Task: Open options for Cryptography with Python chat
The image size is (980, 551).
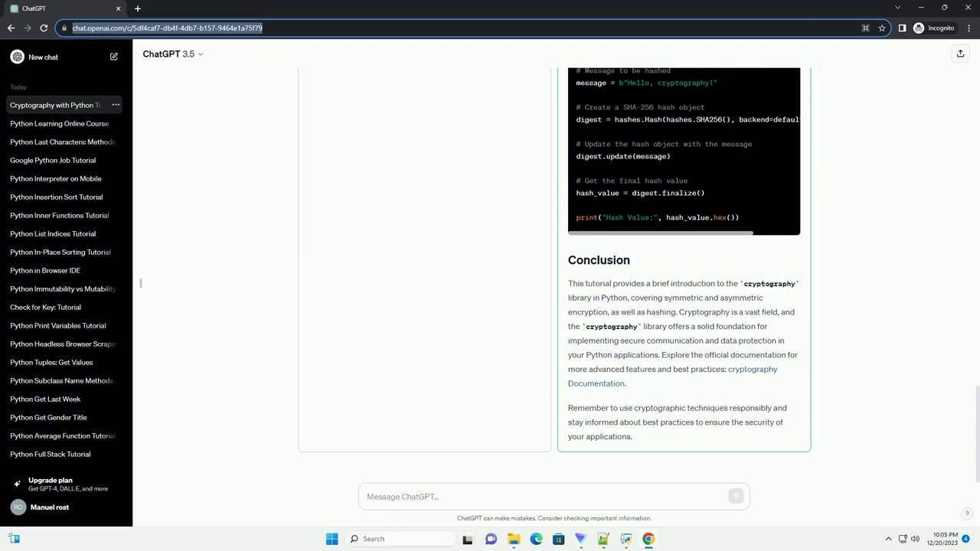Action: [116, 105]
